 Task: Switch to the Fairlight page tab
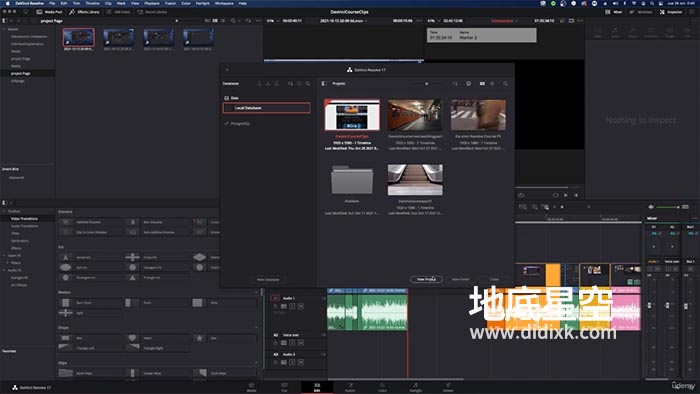pyautogui.click(x=415, y=387)
